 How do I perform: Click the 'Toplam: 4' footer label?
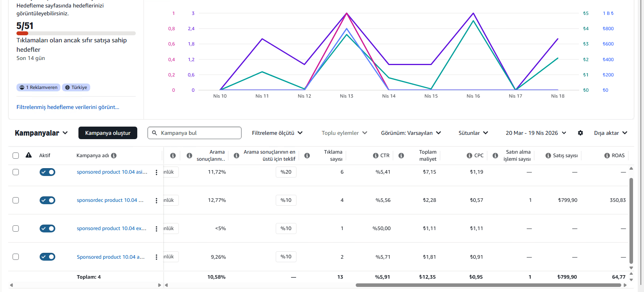click(x=89, y=277)
